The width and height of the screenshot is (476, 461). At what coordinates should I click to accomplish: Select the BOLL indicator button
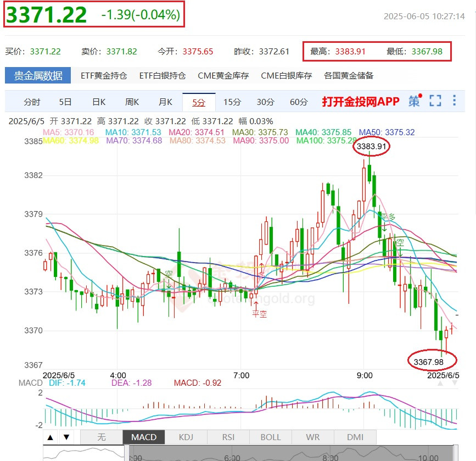coord(271,437)
